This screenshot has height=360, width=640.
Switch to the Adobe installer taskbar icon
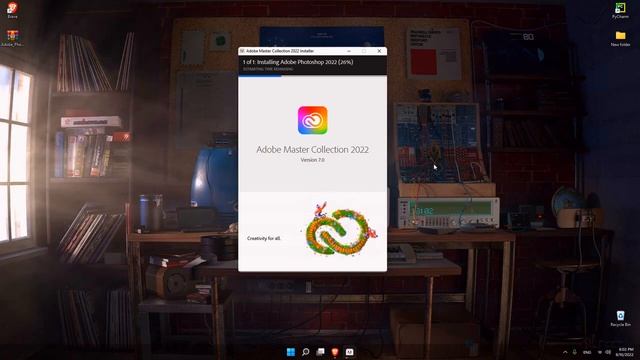click(349, 352)
